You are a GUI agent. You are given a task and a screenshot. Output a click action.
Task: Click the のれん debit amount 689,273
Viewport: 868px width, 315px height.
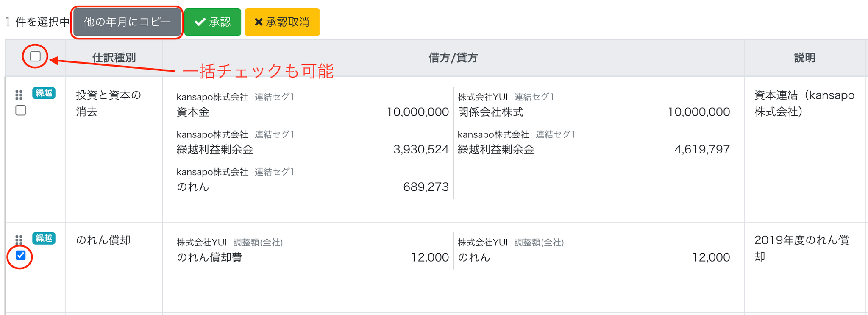click(426, 187)
